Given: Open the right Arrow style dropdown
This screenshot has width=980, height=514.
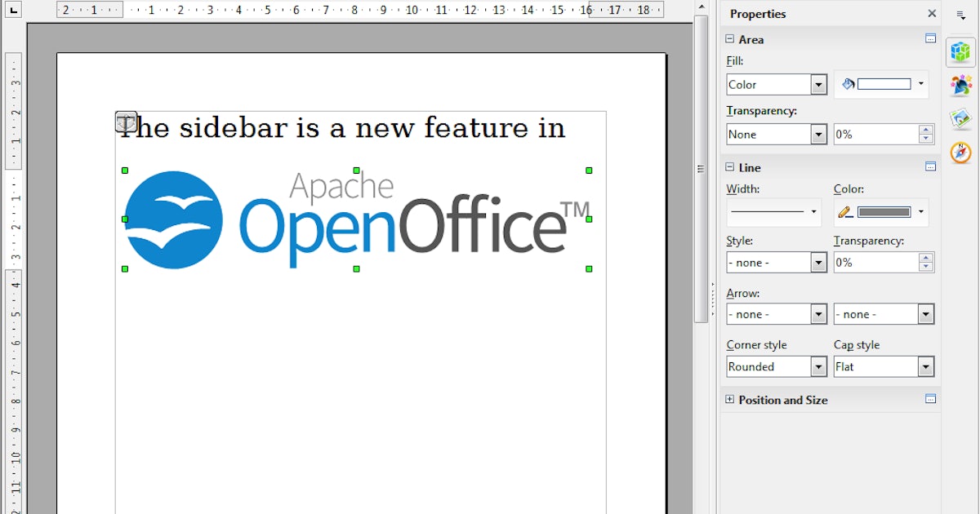Looking at the screenshot, I should coord(884,314).
